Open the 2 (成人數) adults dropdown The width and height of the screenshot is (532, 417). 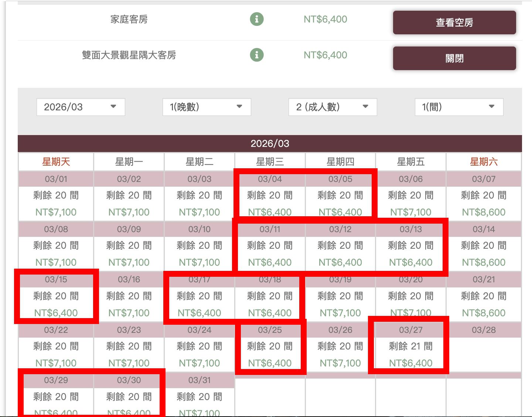click(x=332, y=107)
